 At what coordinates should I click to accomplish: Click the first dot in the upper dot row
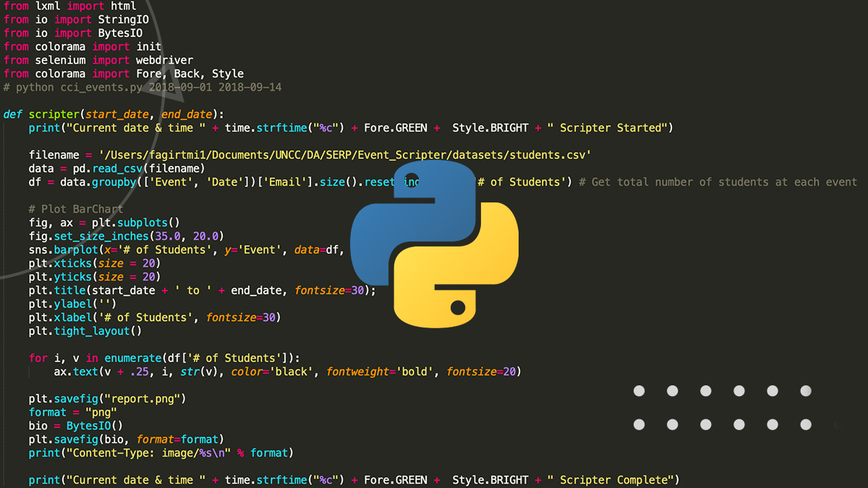coord(639,391)
